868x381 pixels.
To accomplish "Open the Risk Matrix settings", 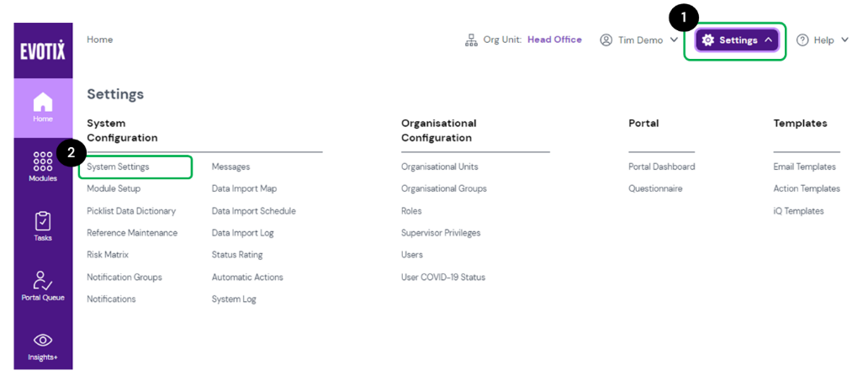I will pyautogui.click(x=108, y=255).
